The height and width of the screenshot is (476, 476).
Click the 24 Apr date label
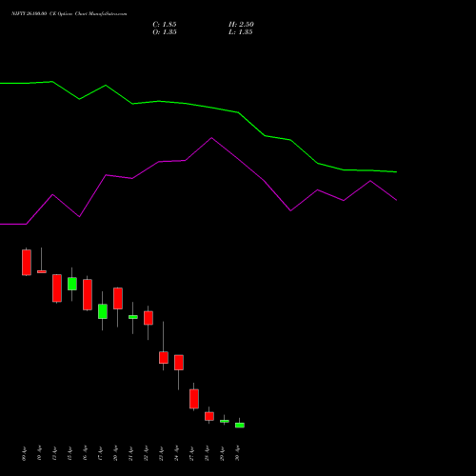(177, 454)
